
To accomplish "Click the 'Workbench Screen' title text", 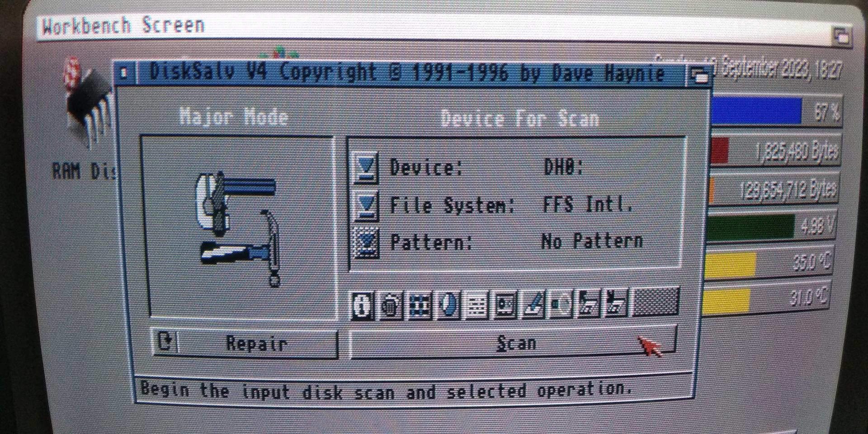I will click(123, 25).
